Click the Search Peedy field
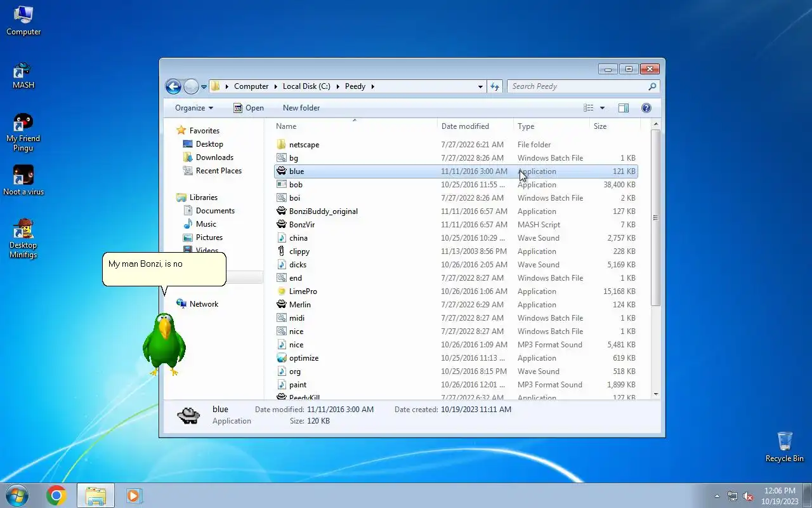 pos(583,86)
